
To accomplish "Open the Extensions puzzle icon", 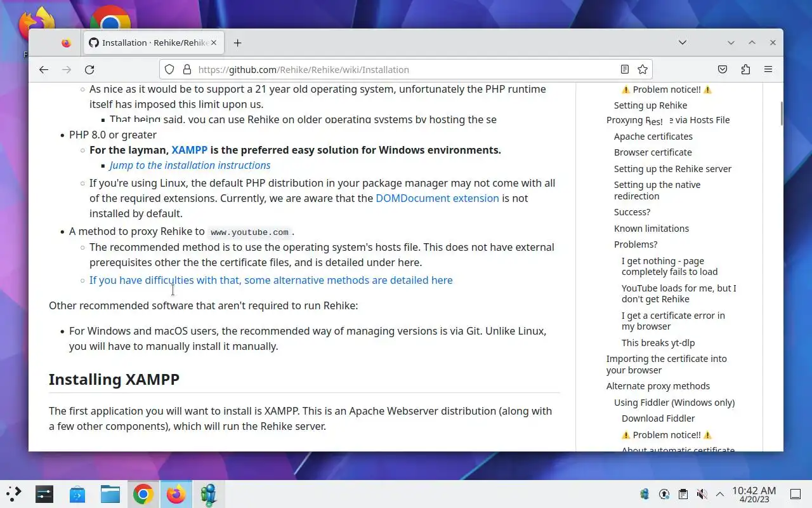I will click(x=745, y=70).
